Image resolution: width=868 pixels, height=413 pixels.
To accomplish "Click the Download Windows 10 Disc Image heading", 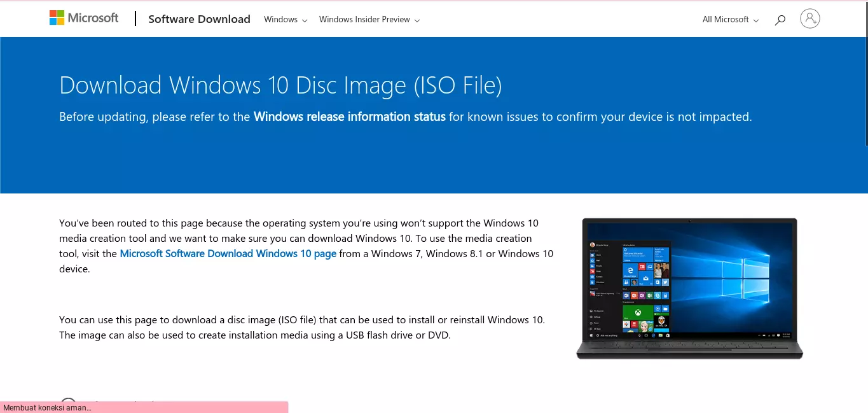I will pos(280,85).
